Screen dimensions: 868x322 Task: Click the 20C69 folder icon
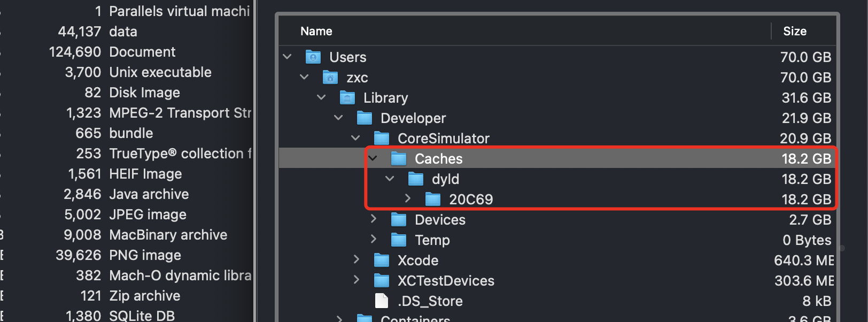432,199
